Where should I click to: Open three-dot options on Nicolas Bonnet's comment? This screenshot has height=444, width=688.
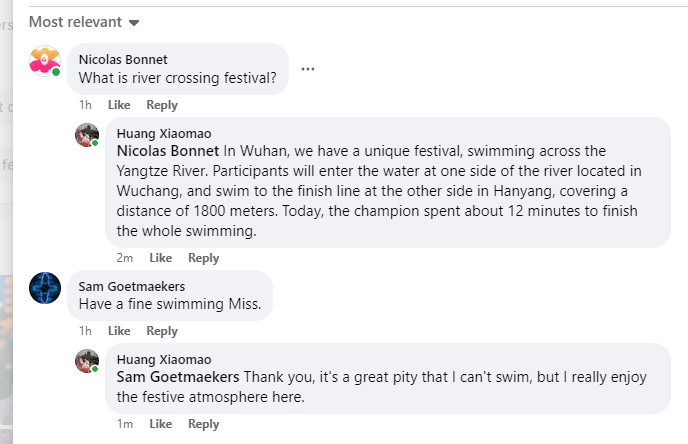pyautogui.click(x=308, y=69)
